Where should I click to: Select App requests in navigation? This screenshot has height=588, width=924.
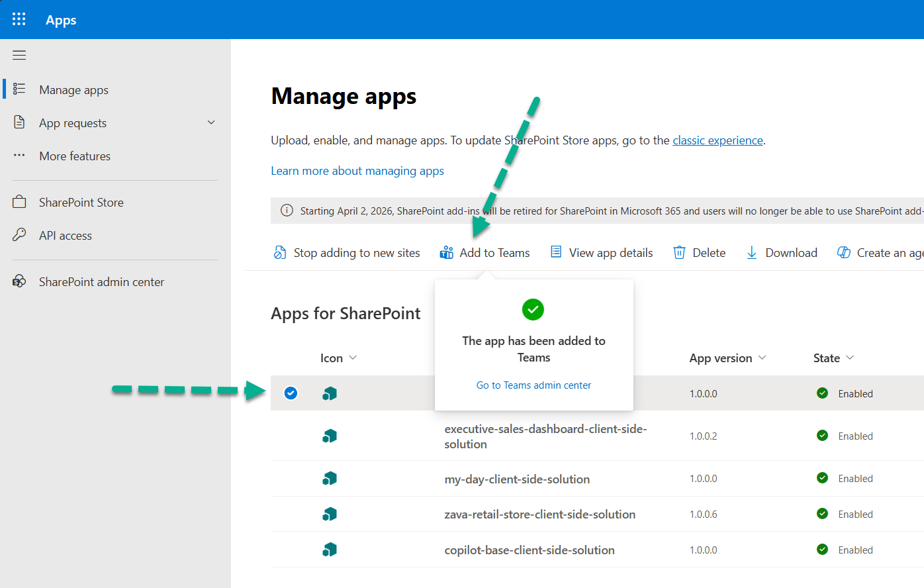(x=73, y=122)
